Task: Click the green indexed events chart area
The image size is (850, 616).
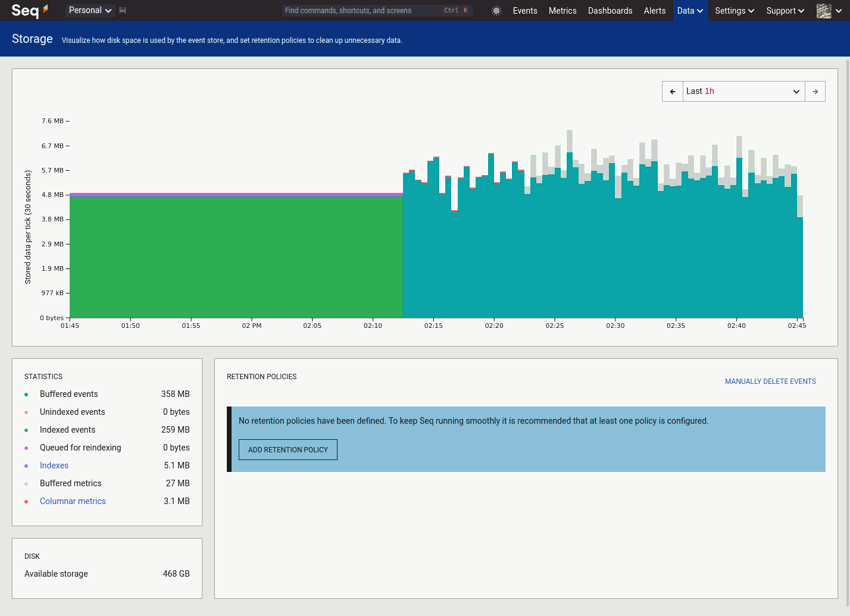Action: click(x=236, y=257)
